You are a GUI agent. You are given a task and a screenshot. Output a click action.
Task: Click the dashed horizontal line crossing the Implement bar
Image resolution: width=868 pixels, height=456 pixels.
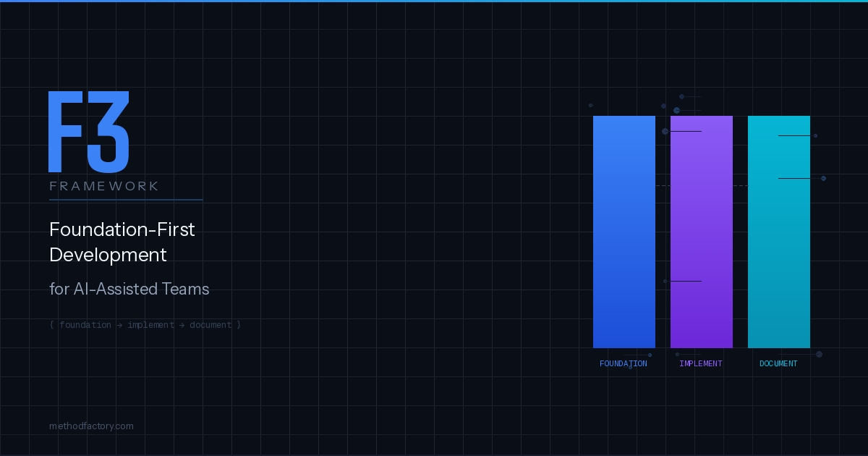click(x=701, y=186)
